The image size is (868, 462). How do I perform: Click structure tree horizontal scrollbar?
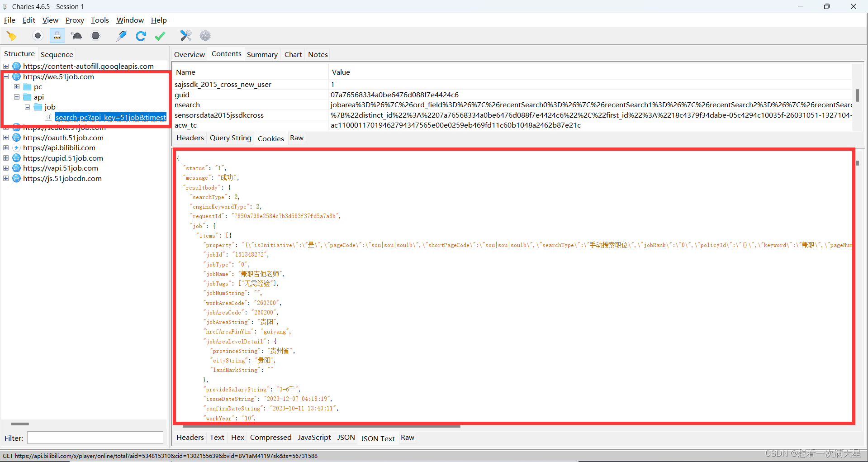point(20,424)
